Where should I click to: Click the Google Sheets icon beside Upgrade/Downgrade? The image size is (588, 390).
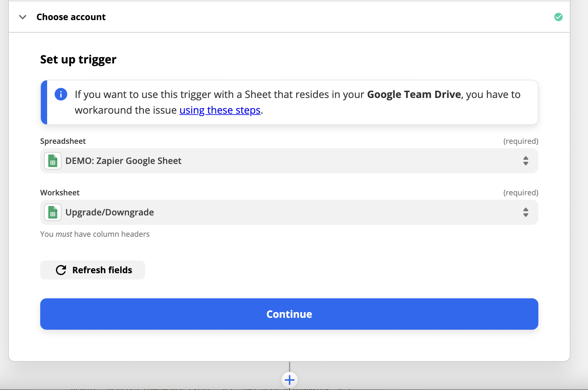coord(53,212)
